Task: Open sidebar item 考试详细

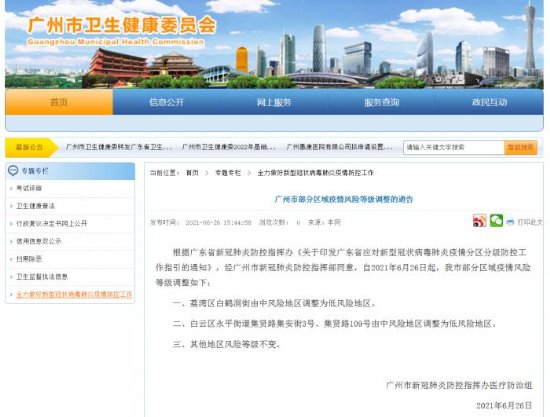Action: pos(29,188)
